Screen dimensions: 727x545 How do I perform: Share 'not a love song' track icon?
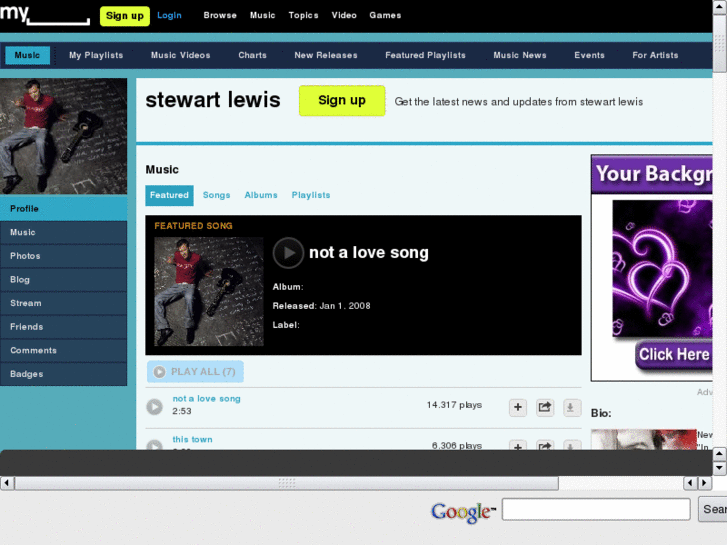pyautogui.click(x=544, y=407)
